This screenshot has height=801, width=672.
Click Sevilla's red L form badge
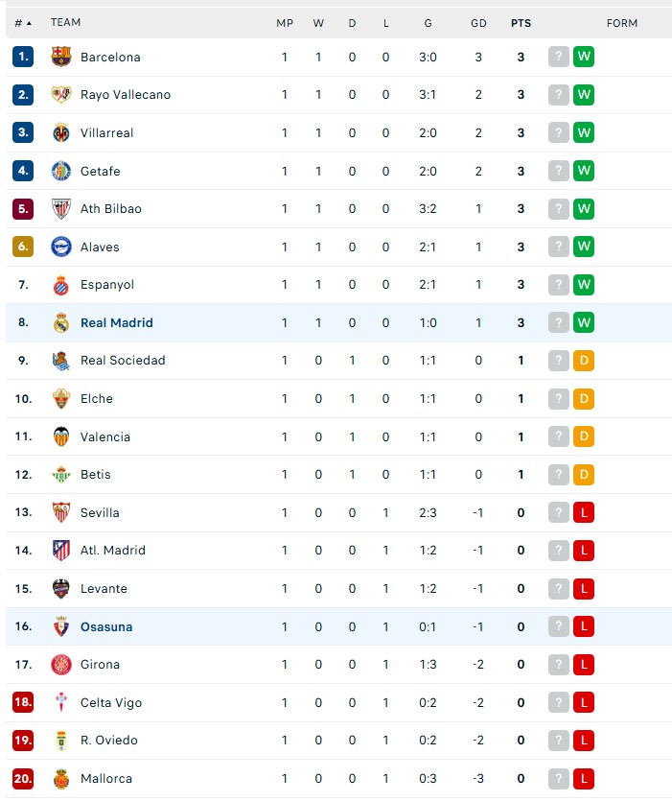click(584, 512)
